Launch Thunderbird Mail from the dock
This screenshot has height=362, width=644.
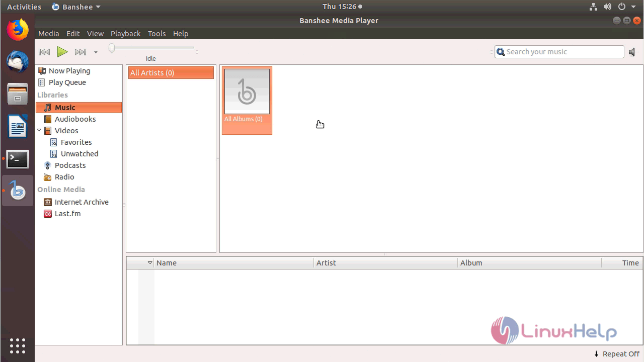click(18, 62)
